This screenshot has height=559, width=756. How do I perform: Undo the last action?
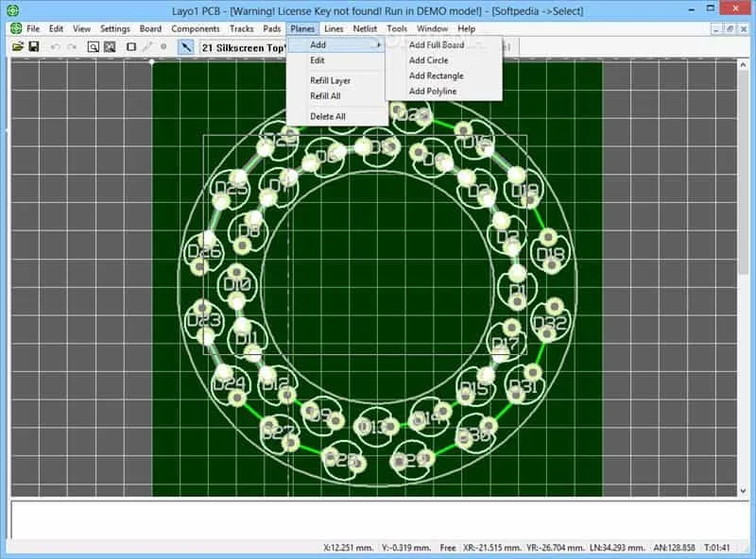(56, 47)
